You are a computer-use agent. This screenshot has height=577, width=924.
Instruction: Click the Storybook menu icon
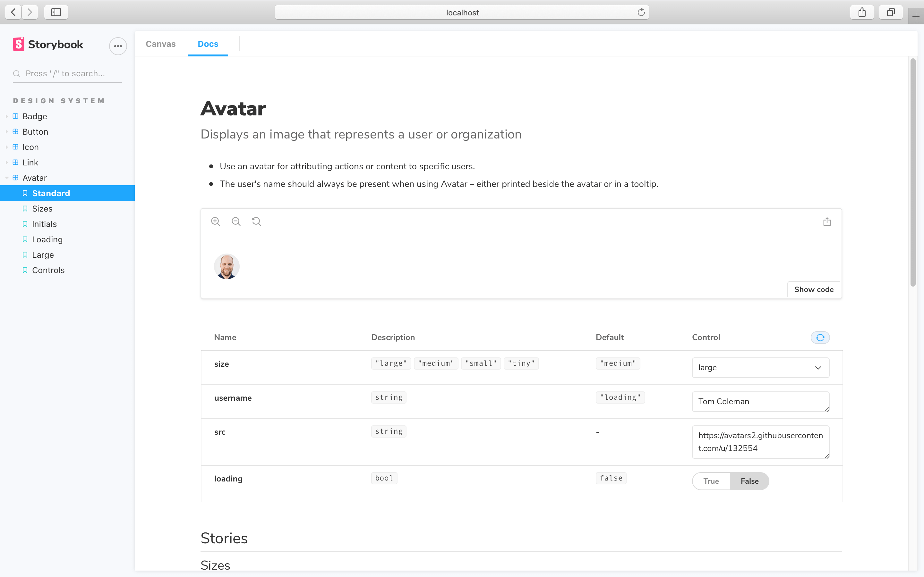(118, 45)
